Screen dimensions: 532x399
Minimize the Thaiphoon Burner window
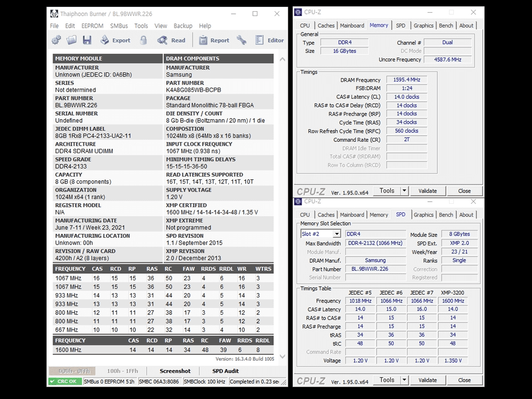234,14
